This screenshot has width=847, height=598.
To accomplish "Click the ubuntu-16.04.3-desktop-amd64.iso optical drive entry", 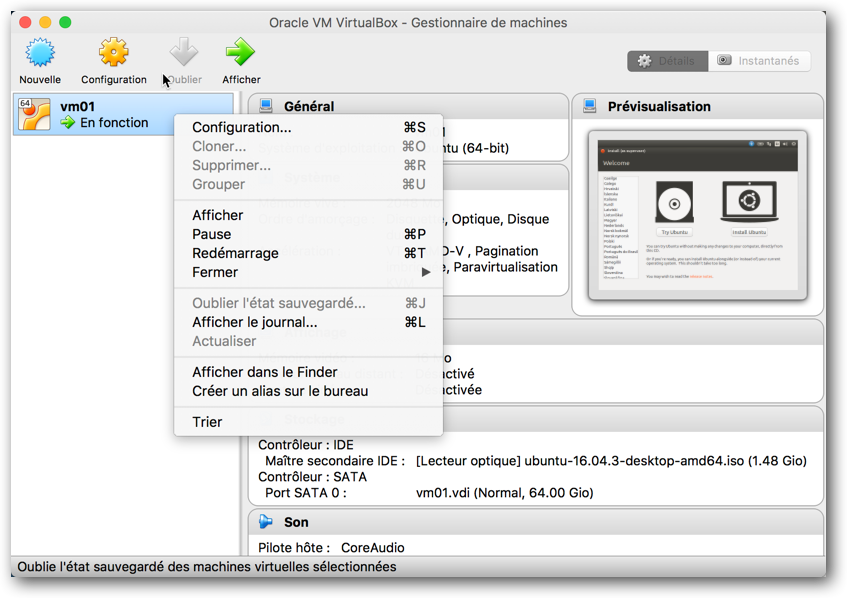I will click(x=611, y=461).
